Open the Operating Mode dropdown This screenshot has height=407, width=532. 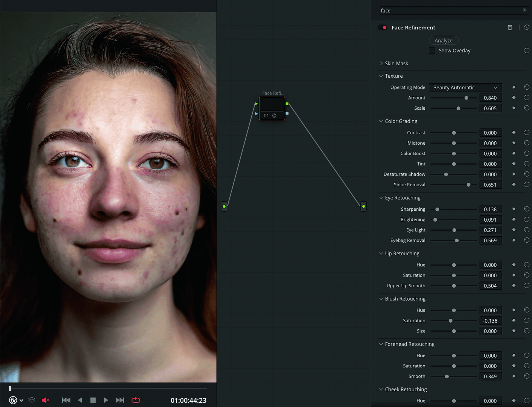click(465, 87)
